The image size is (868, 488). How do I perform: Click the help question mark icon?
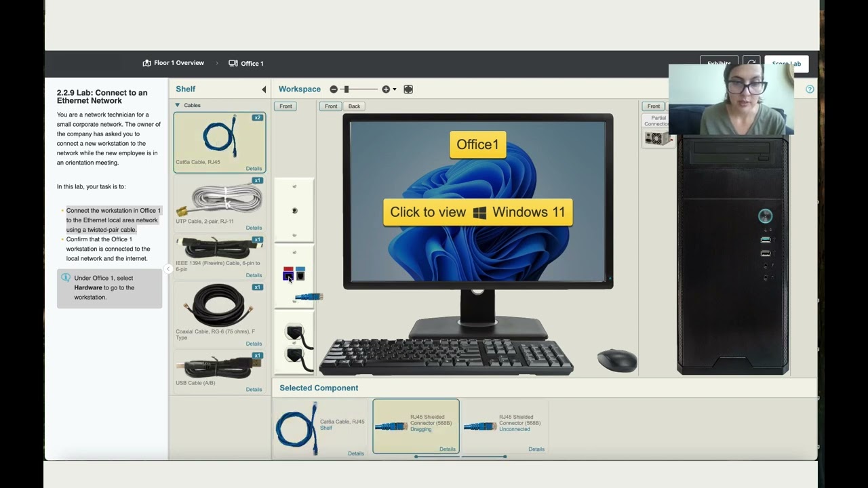point(810,89)
